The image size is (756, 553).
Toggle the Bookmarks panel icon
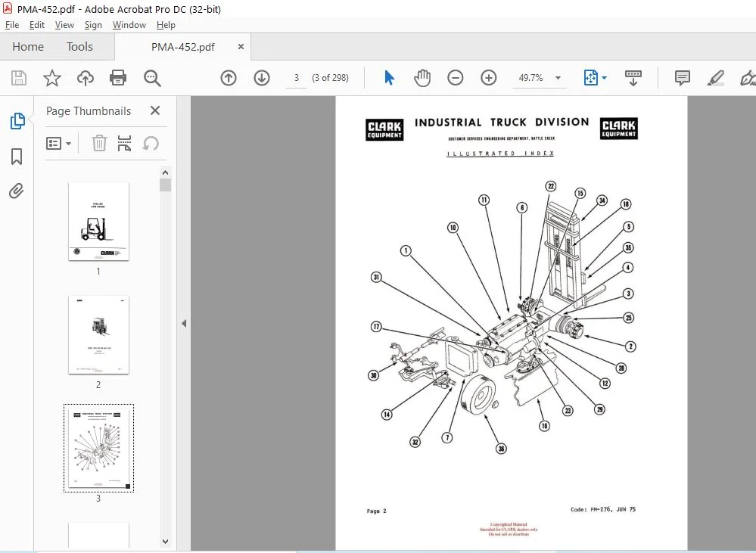tap(17, 156)
